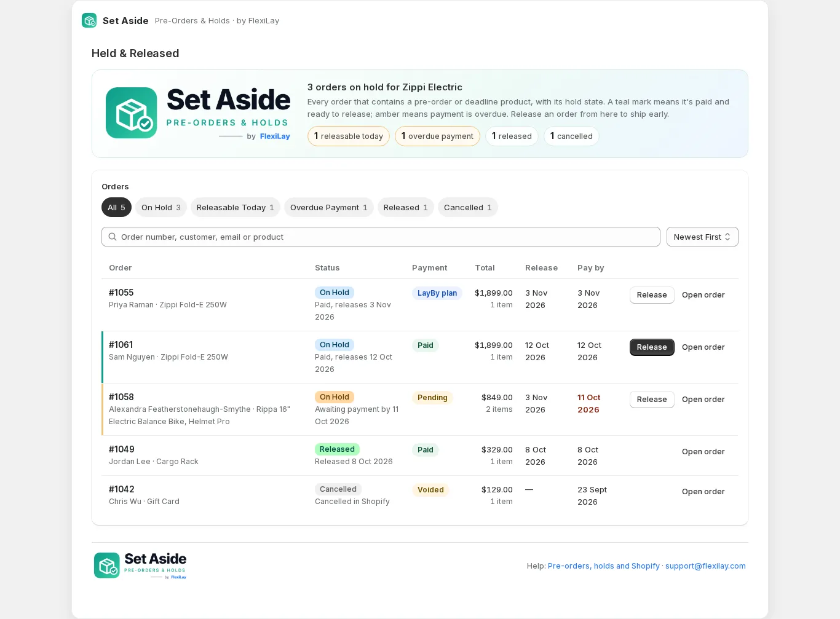Release order #1061 for Sam Nguyen
Image resolution: width=840 pixels, height=619 pixels.
pyautogui.click(x=652, y=347)
